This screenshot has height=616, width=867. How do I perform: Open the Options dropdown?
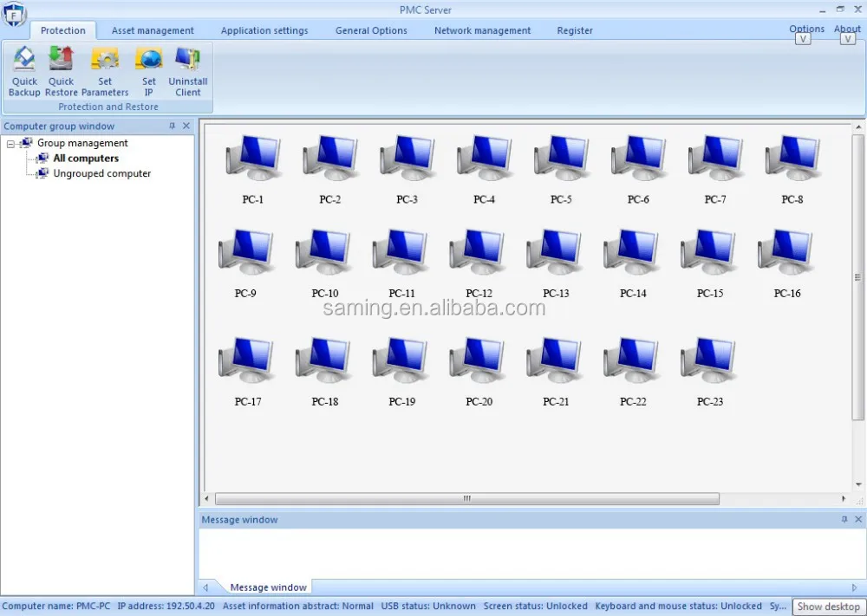click(805, 29)
